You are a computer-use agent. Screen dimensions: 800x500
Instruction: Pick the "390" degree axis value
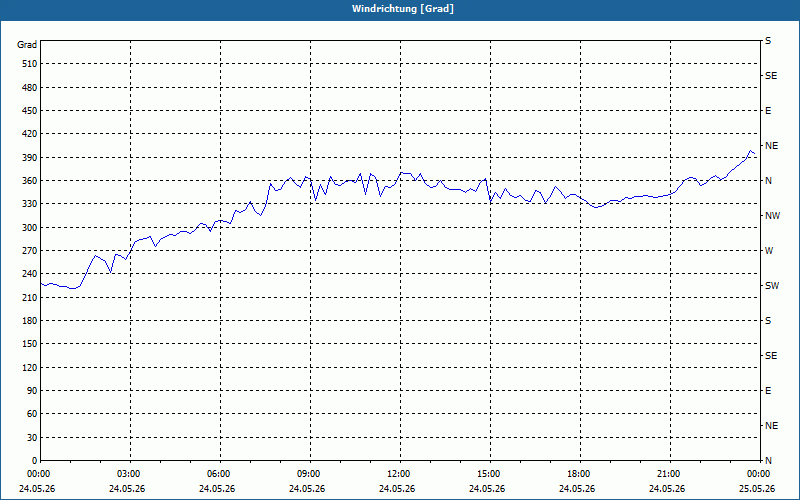point(30,157)
